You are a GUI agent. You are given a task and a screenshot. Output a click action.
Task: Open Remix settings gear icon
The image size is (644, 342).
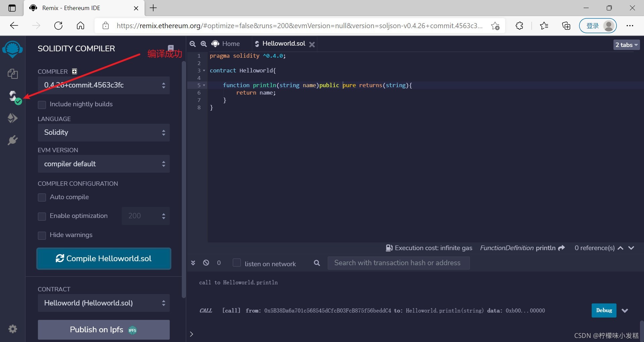click(13, 329)
